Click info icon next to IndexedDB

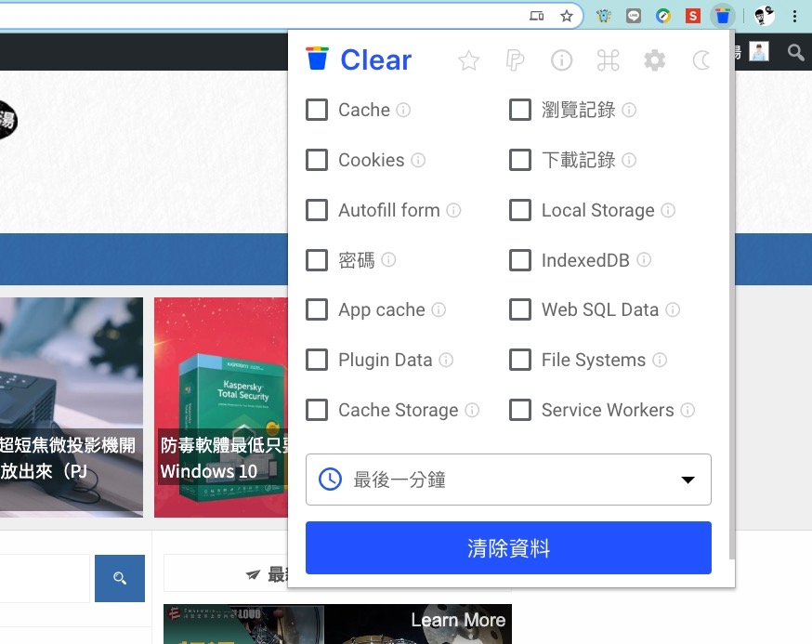[644, 259]
